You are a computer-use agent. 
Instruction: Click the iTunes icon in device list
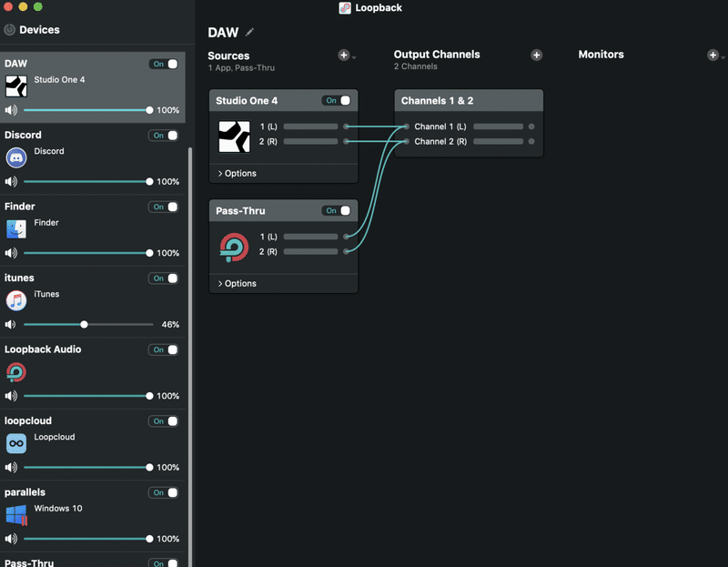click(16, 300)
